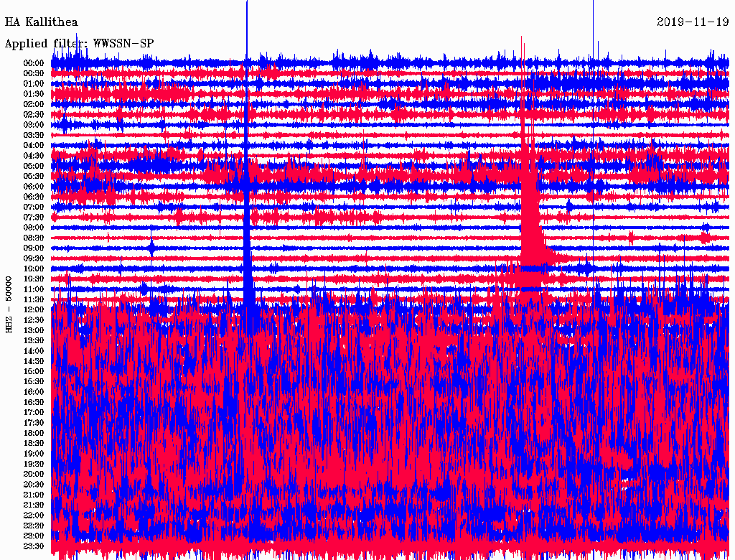Select the 19:30 time label
Image resolution: width=735 pixels, height=560 pixels.
[x=34, y=465]
